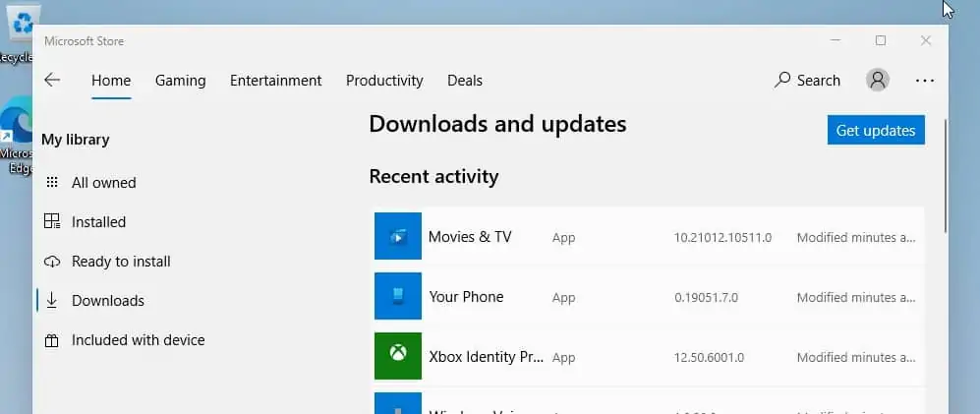The height and width of the screenshot is (414, 980).
Task: Click the Ready to install cloud icon
Action: click(52, 262)
